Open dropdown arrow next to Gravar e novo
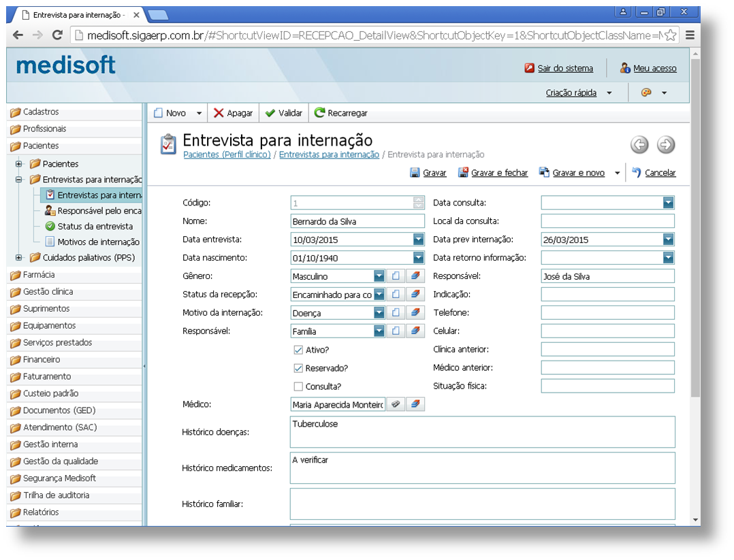The image size is (734, 560). click(x=617, y=173)
